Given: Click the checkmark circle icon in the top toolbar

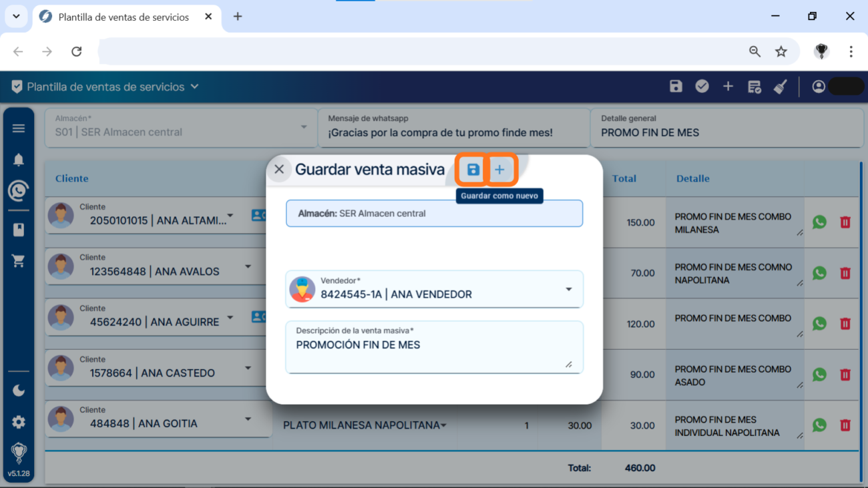Looking at the screenshot, I should [702, 86].
